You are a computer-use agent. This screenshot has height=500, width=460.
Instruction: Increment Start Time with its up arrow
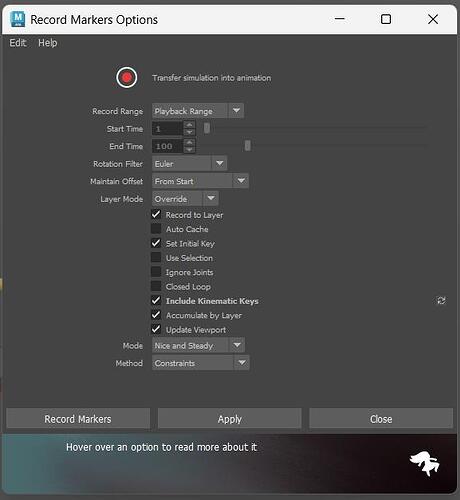point(189,125)
